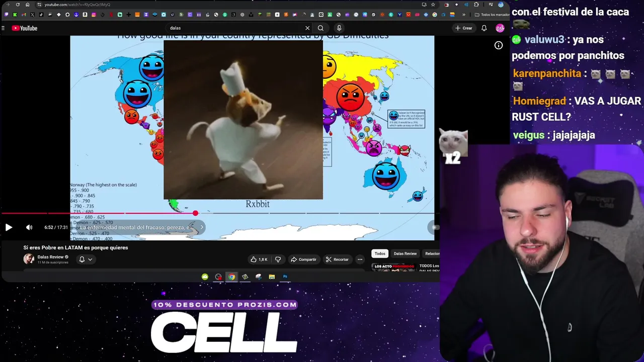
Task: Clear the 'dalas' search text
Action: pyautogui.click(x=307, y=28)
